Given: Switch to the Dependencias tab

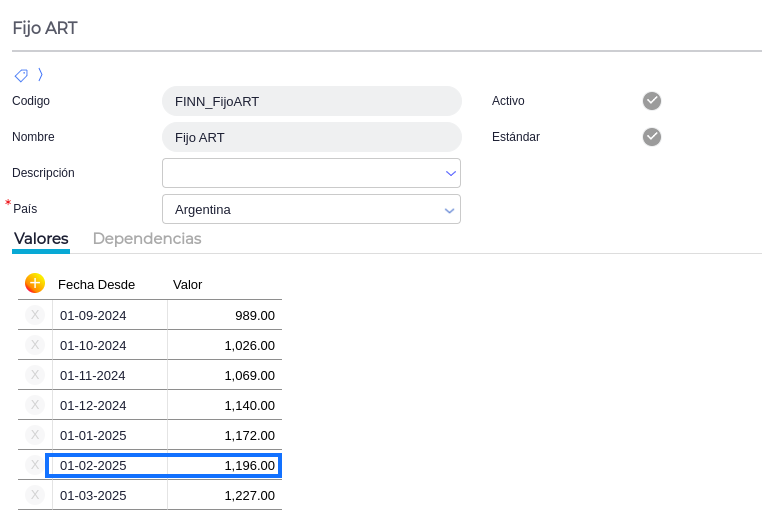Looking at the screenshot, I should tap(147, 238).
